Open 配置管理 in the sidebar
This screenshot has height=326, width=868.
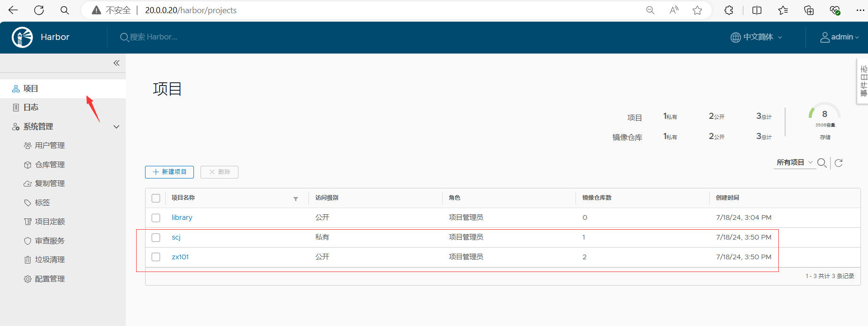tap(50, 279)
